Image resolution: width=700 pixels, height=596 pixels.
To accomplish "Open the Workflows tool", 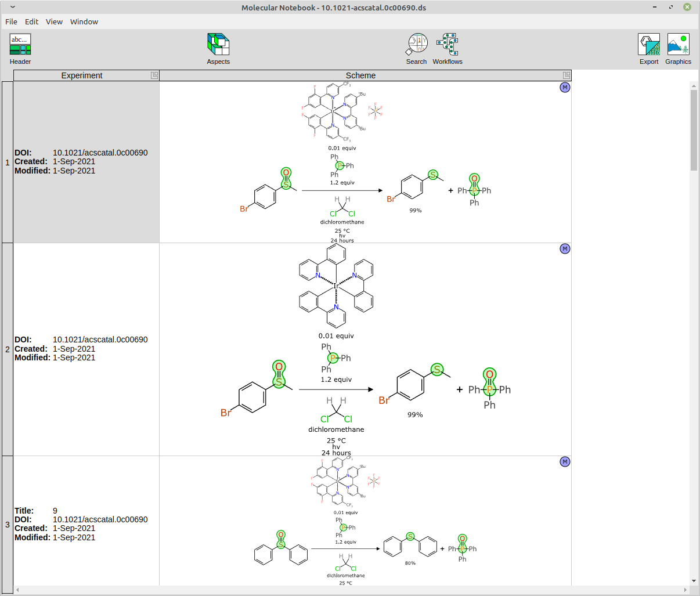I will click(448, 49).
